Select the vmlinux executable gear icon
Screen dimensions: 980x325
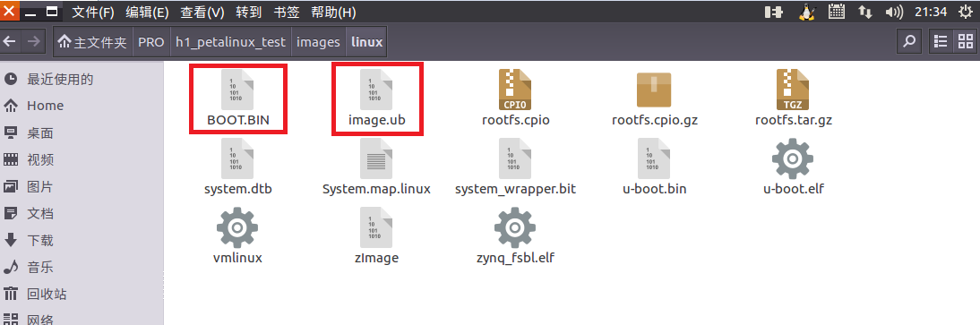(237, 227)
